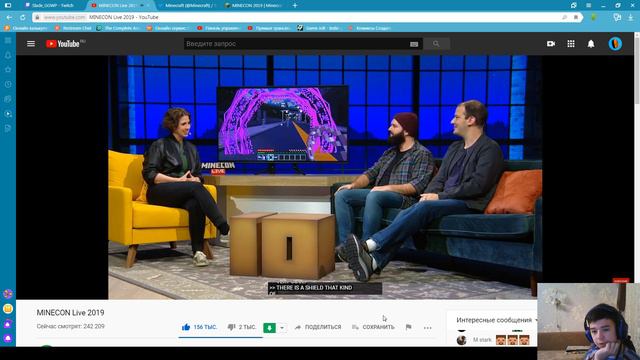Open the on-screen keyboard in search box

point(414,44)
